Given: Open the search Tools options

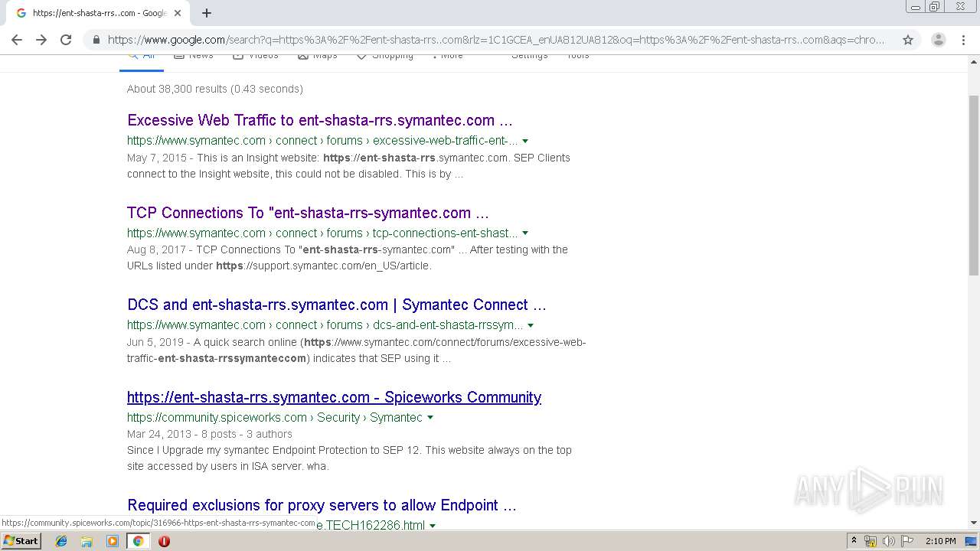Looking at the screenshot, I should (578, 57).
